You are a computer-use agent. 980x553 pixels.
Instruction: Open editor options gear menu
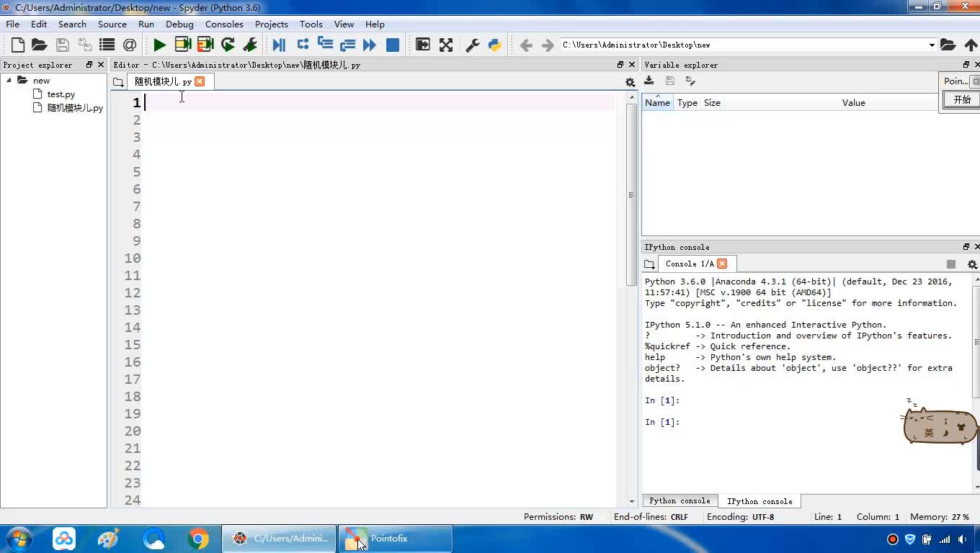(x=630, y=82)
